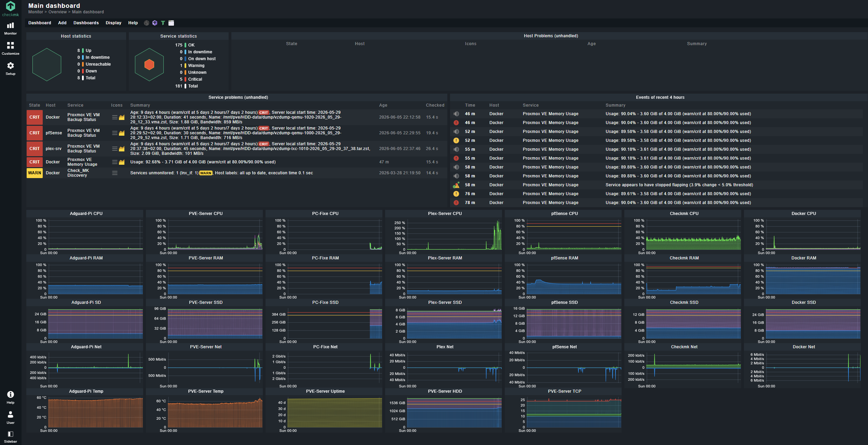Sort service problems by Checked column
This screenshot has height=445, width=868.
pyautogui.click(x=435, y=105)
